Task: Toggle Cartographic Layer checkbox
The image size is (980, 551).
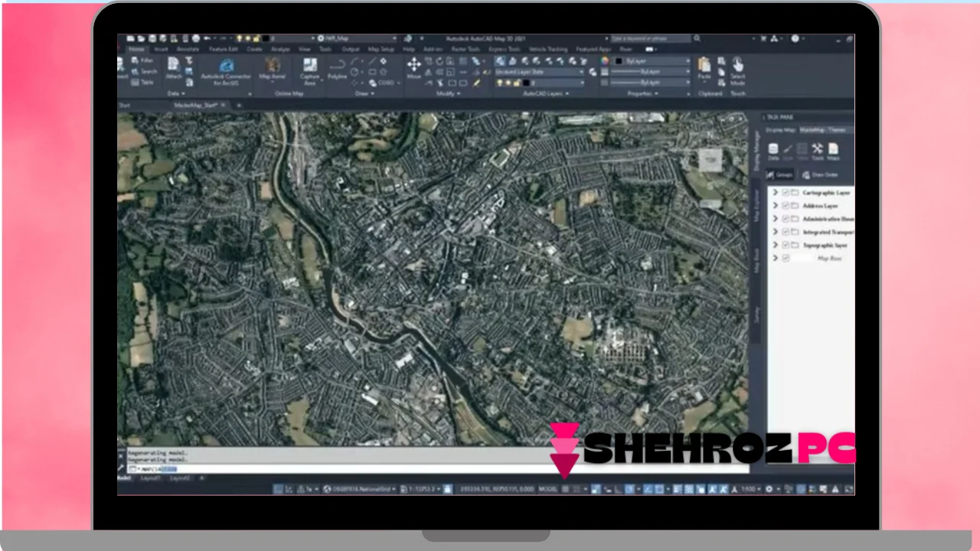Action: 786,193
